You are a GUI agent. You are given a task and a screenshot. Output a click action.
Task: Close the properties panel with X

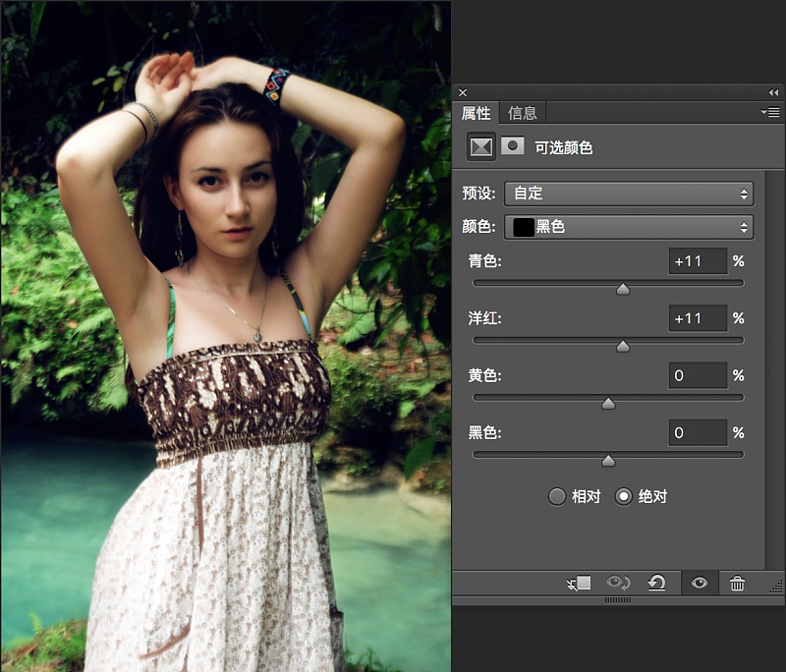pos(463,92)
